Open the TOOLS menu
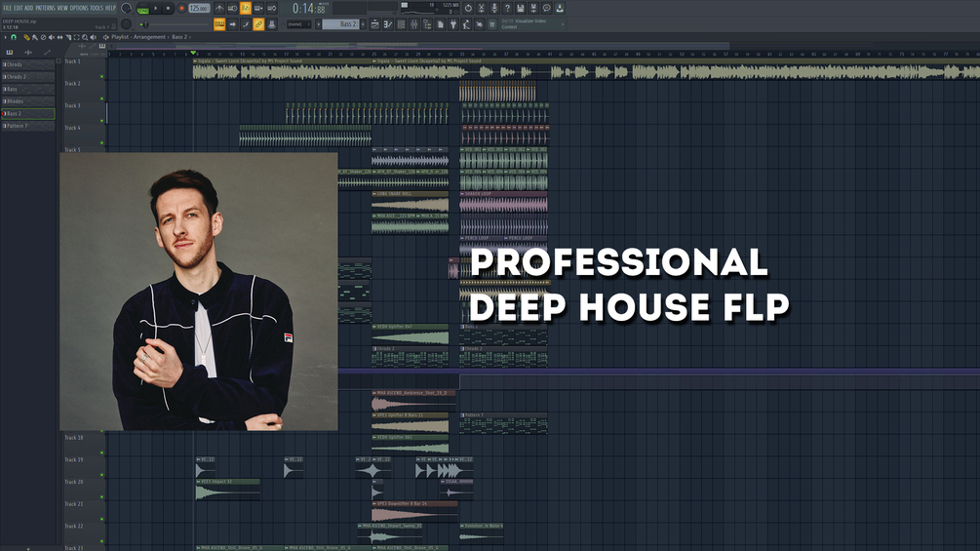Viewport: 980px width, 551px height. pos(97,8)
